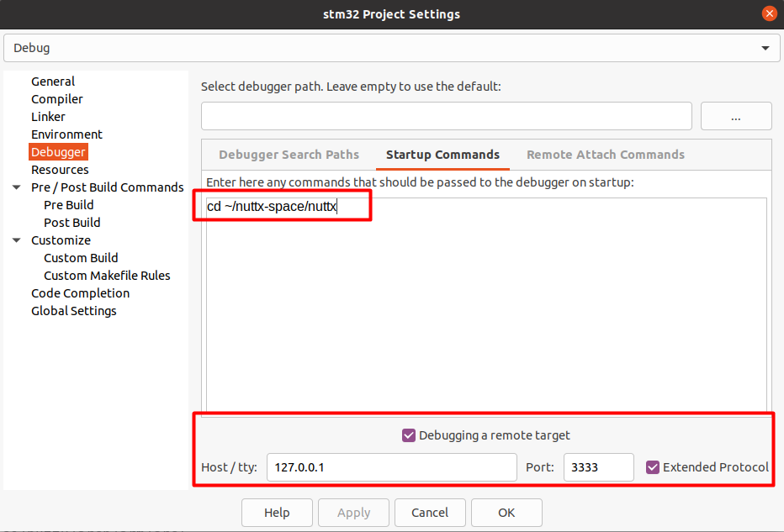Browse for debugger path with ... button

pyautogui.click(x=736, y=116)
